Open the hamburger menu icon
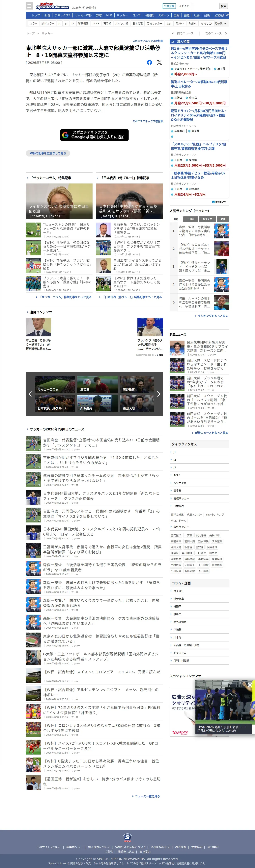The image size is (255, 868). pos(29,6)
